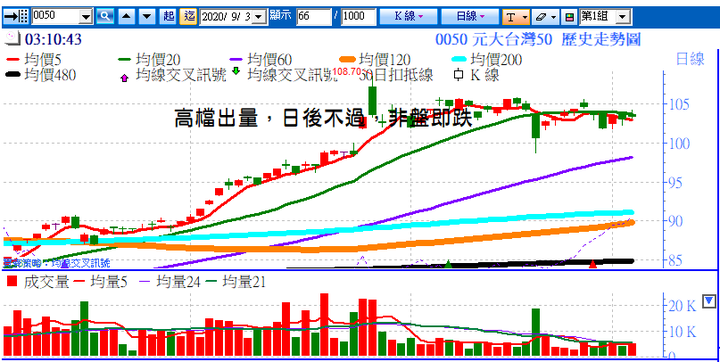Click the blue down-triangle volume panel button
This screenshot has height=362, width=720.
click(x=710, y=301)
